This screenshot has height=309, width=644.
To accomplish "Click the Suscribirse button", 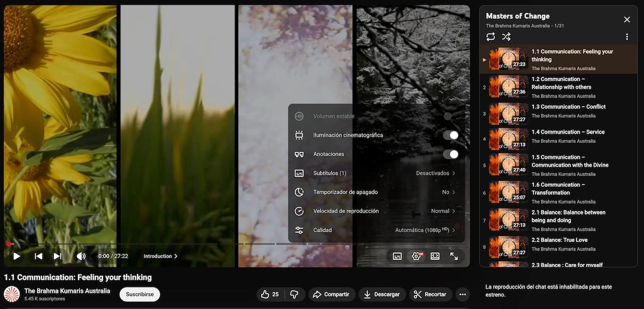I will click(x=140, y=295).
